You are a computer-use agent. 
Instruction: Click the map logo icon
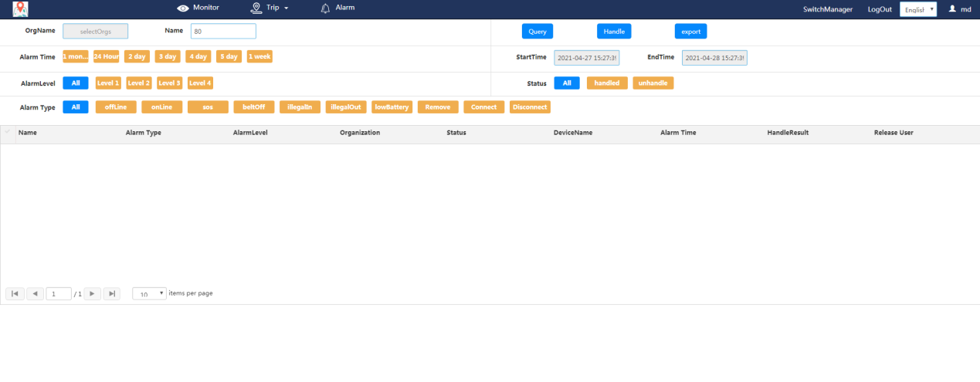pos(20,9)
